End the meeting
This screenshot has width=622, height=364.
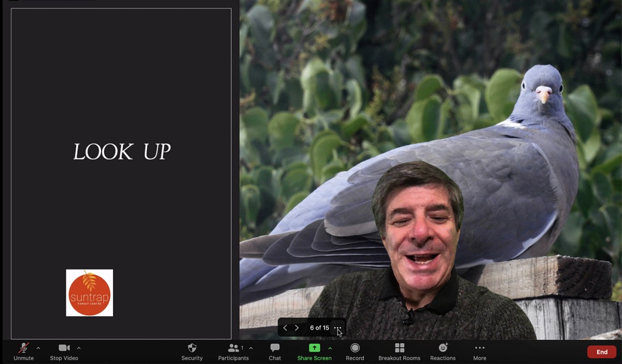point(601,351)
